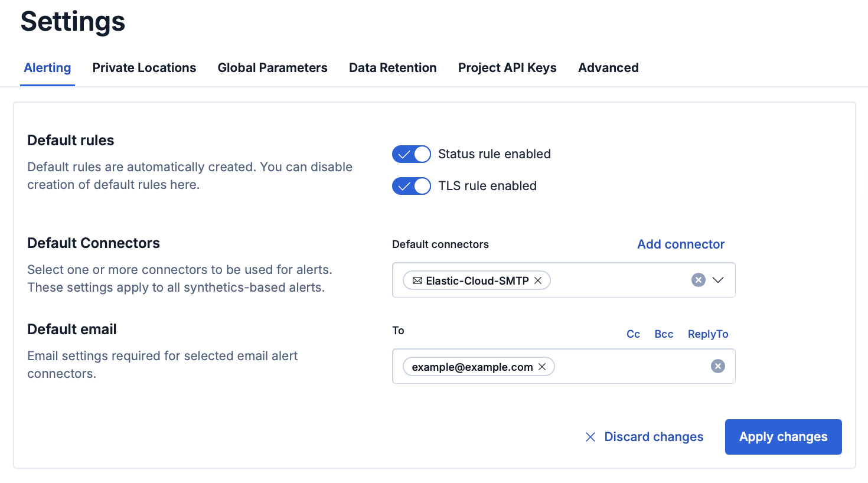Select the Advanced settings tab
The height and width of the screenshot is (483, 868).
608,67
